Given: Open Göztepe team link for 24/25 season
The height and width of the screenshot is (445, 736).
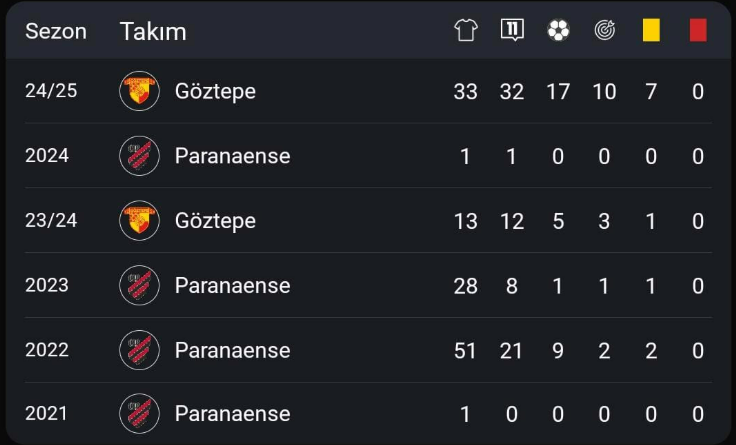Looking at the screenshot, I should click(x=215, y=92).
